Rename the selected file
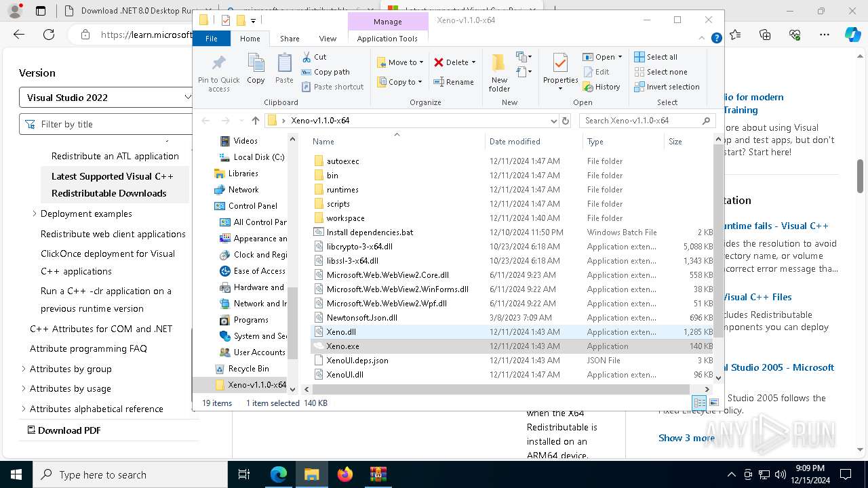 [454, 82]
